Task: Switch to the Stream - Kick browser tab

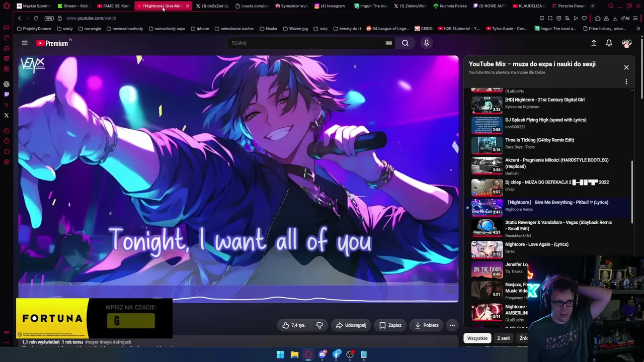Action: pos(74,6)
